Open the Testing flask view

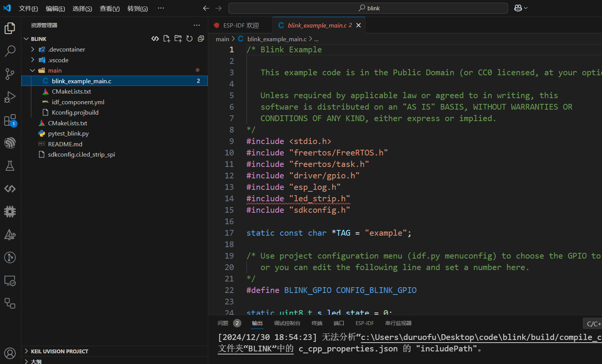coord(10,166)
